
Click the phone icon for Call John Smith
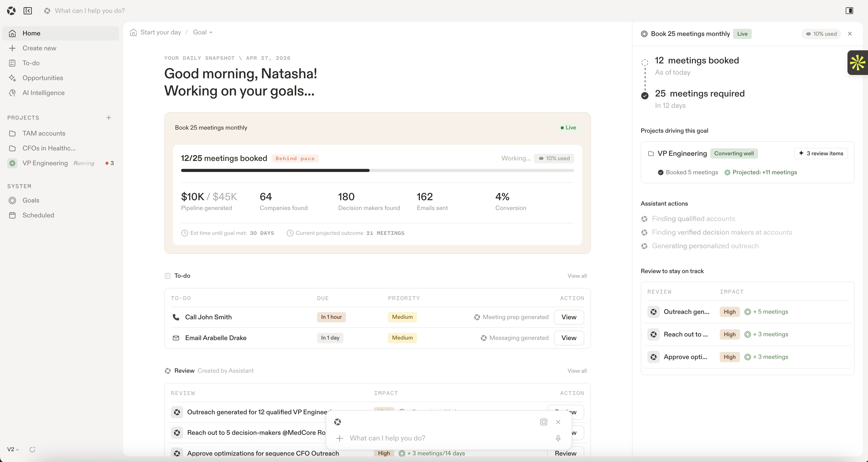(176, 317)
